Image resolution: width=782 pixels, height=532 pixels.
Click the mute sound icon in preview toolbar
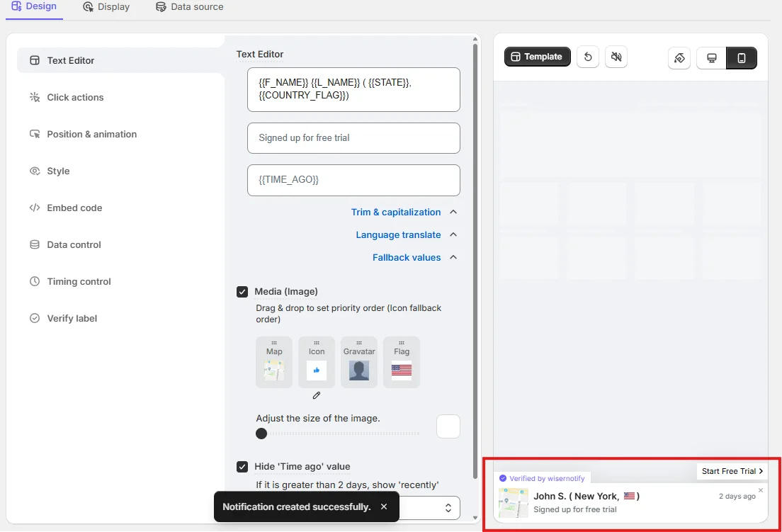[616, 57]
